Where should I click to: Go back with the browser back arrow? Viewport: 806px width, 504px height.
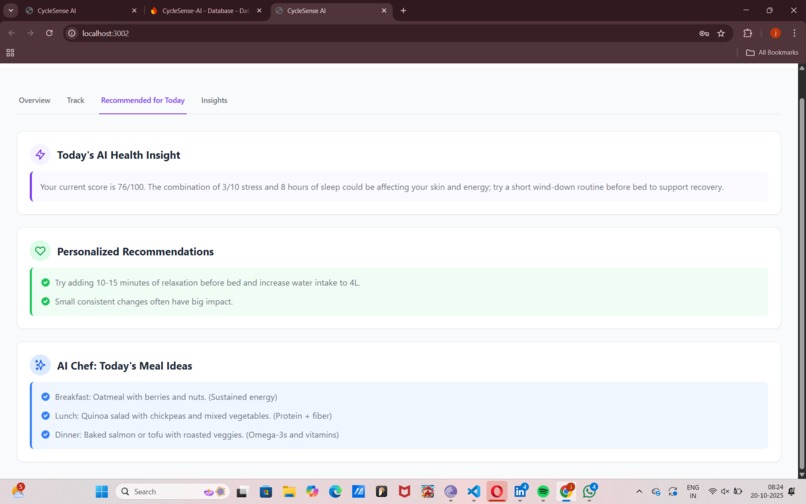[x=12, y=33]
